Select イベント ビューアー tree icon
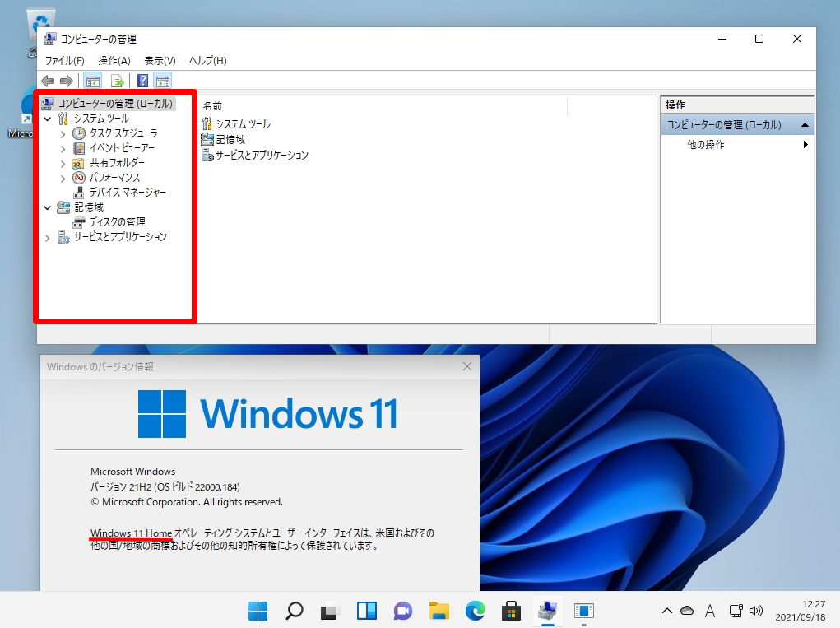Viewport: 840px width, 628px height. [x=79, y=148]
